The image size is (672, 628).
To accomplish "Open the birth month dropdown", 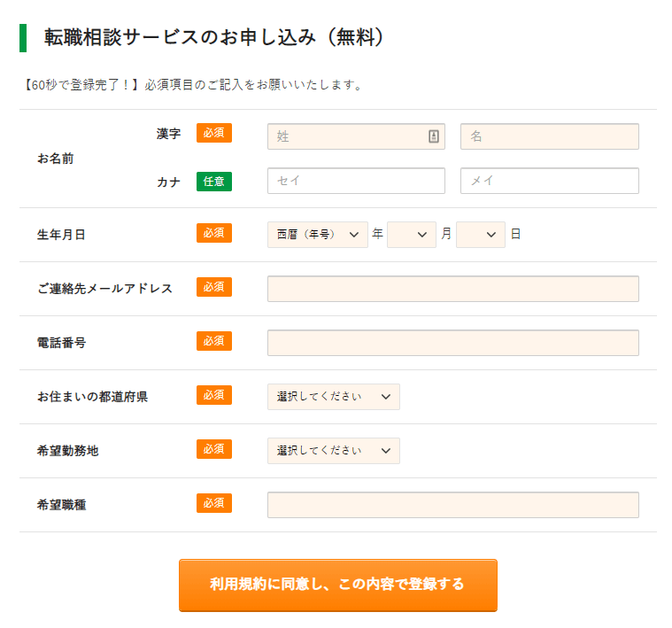I will tap(412, 235).
